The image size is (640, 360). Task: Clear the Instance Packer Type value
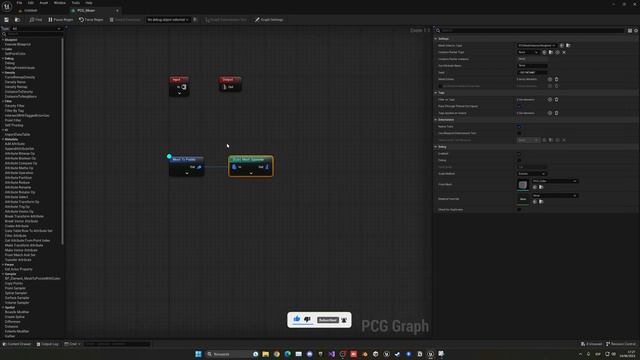564,52
